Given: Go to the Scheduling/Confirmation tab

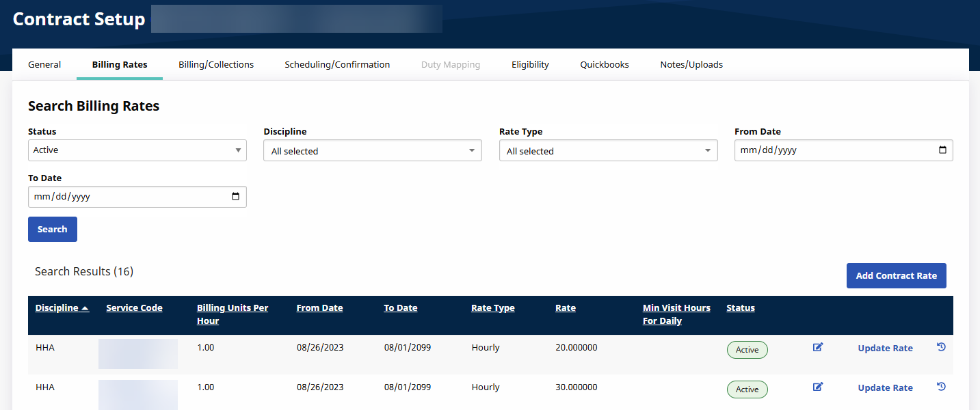Looking at the screenshot, I should click(x=337, y=65).
